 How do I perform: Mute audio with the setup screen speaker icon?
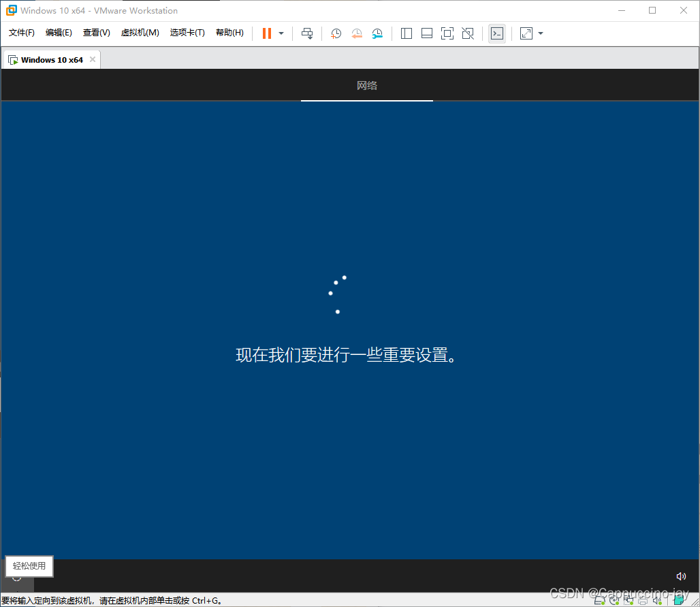(x=681, y=576)
